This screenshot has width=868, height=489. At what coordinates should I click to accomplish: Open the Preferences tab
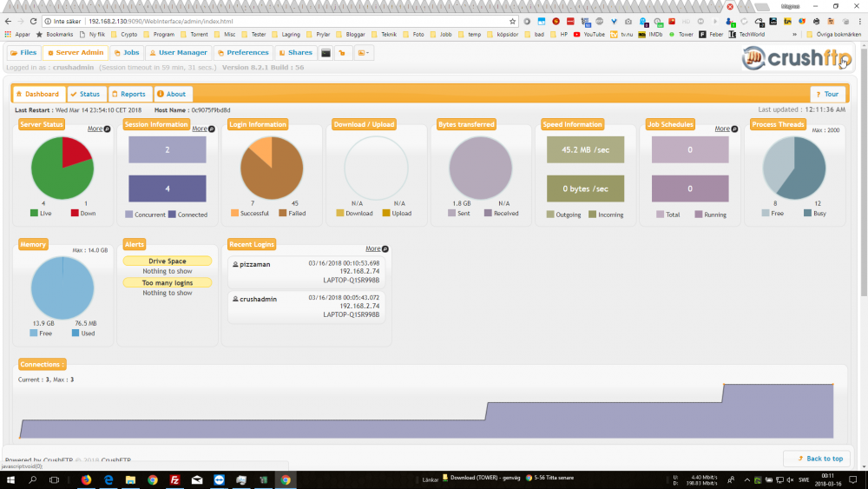pyautogui.click(x=242, y=53)
